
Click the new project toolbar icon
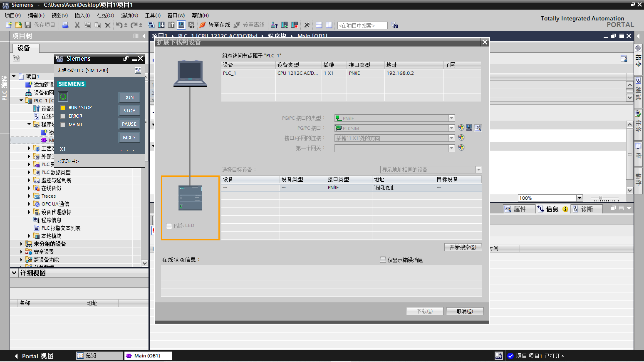(x=9, y=25)
